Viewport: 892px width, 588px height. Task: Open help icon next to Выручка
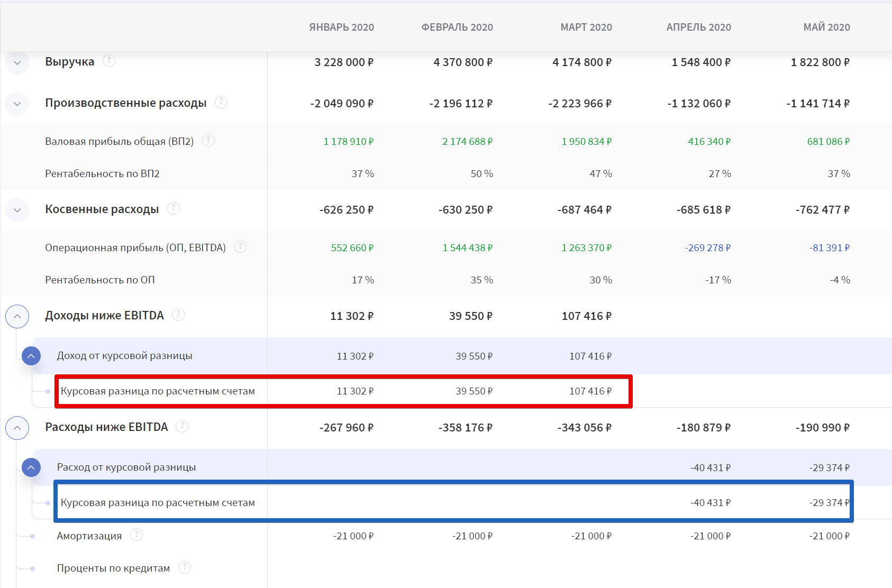click(x=109, y=61)
